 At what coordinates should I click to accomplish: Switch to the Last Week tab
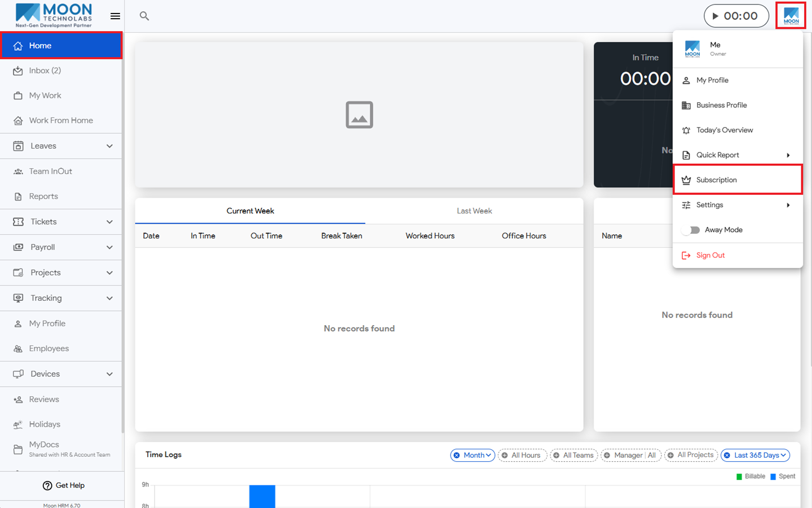click(474, 211)
